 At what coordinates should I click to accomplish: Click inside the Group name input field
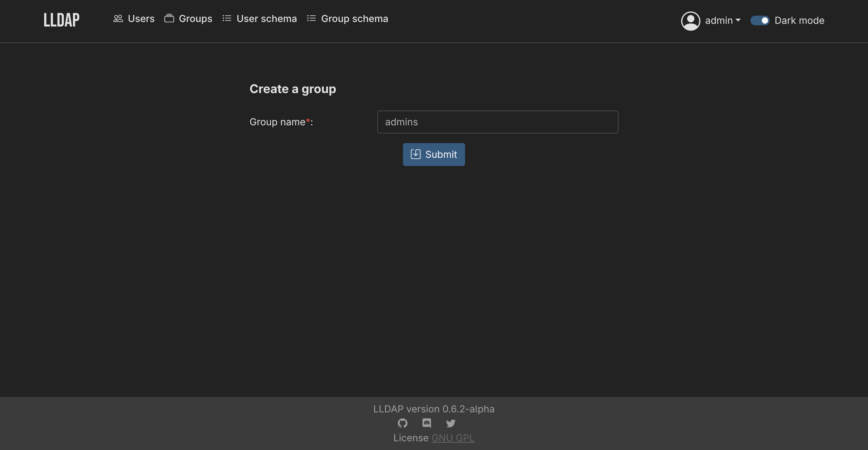point(498,122)
